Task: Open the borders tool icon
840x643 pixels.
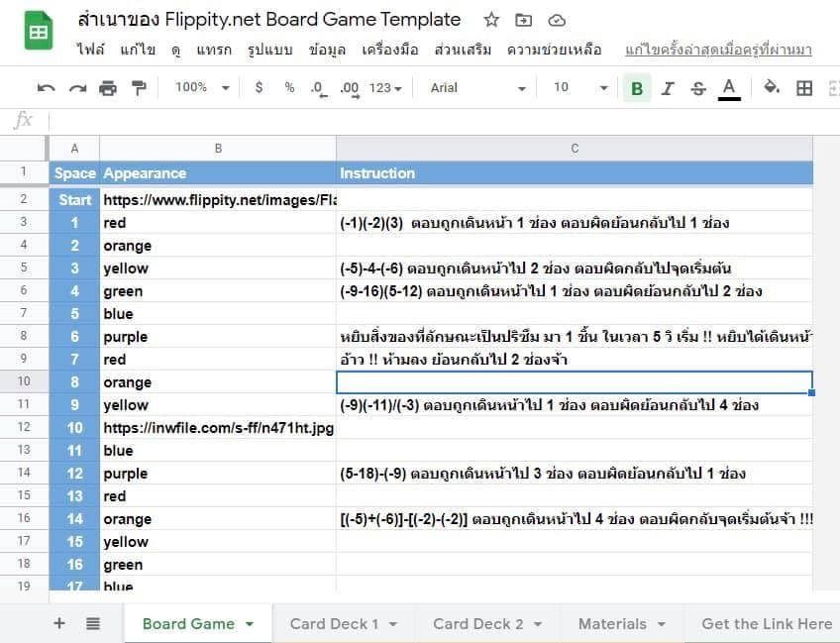Action: [804, 88]
